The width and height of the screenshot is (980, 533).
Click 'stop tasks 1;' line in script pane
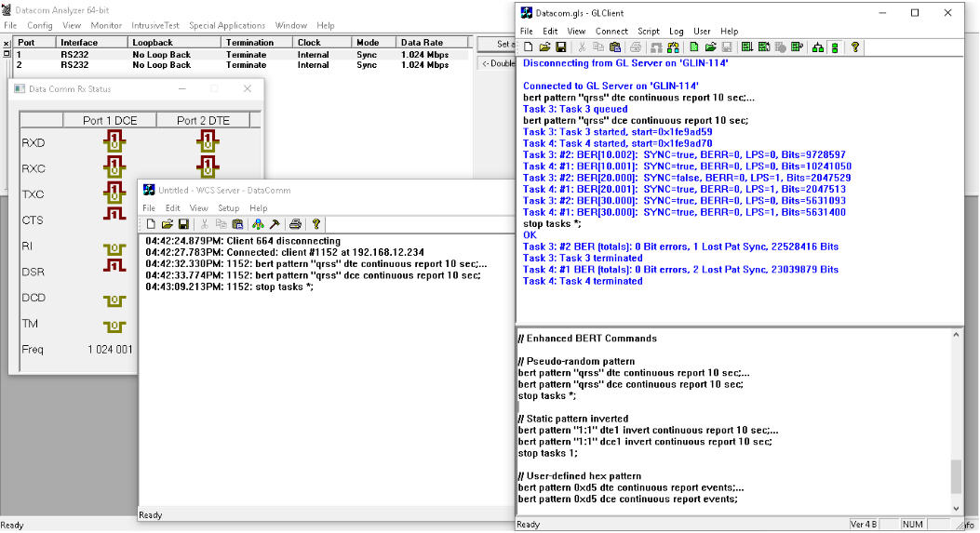547,453
